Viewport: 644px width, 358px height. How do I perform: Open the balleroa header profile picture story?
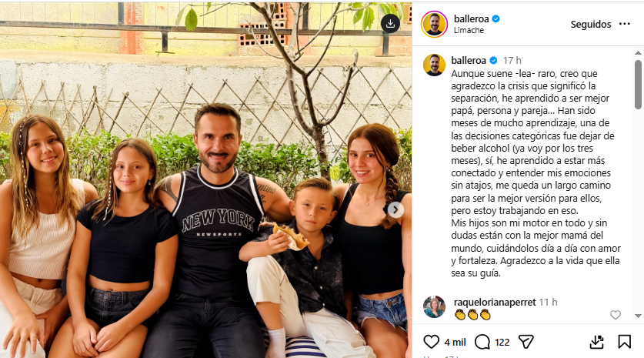click(434, 24)
